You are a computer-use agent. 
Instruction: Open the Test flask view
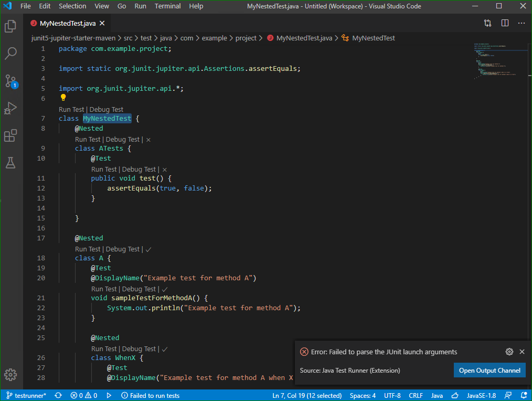pos(10,163)
